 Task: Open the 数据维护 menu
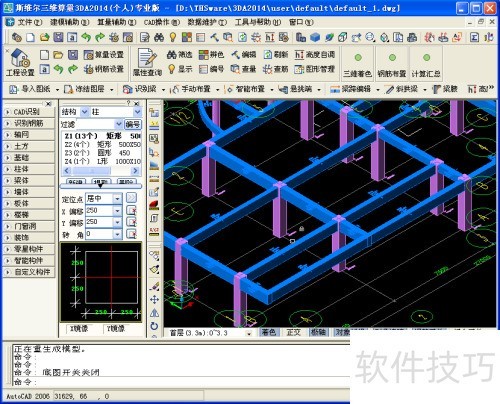207,22
